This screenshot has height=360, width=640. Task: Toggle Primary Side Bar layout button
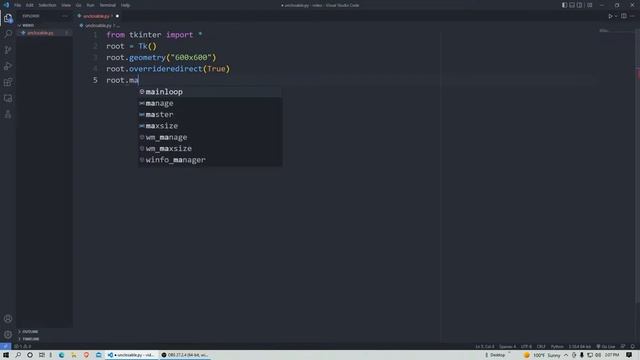click(x=564, y=5)
